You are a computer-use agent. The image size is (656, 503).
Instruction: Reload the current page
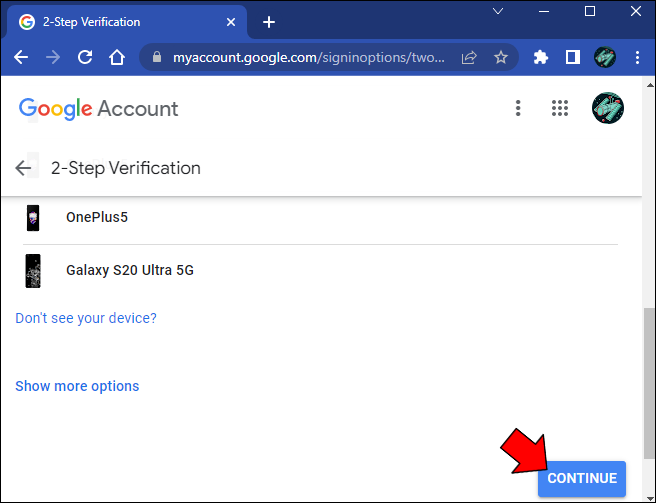tap(85, 58)
